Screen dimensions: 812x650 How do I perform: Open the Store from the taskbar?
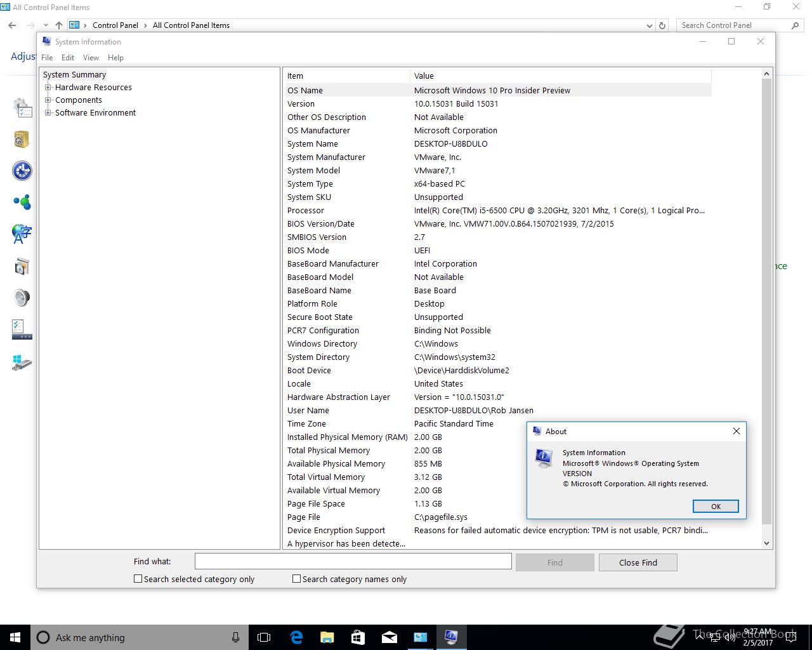[x=358, y=637]
